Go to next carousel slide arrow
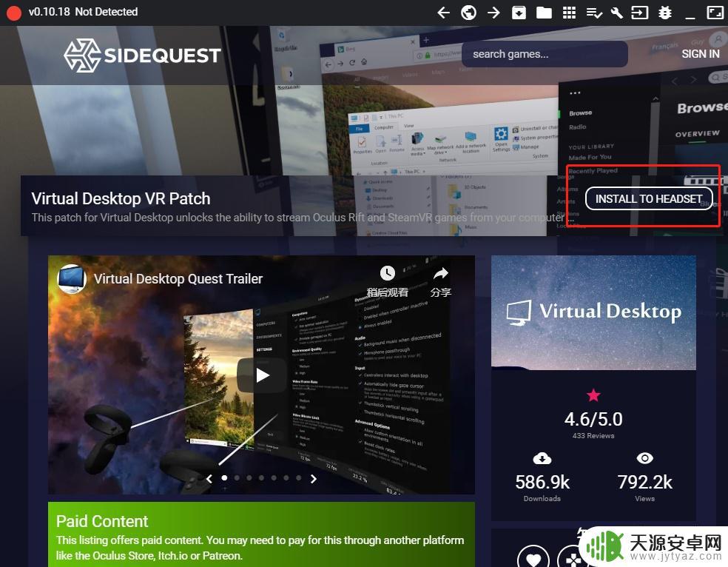This screenshot has height=567, width=728. tap(314, 478)
